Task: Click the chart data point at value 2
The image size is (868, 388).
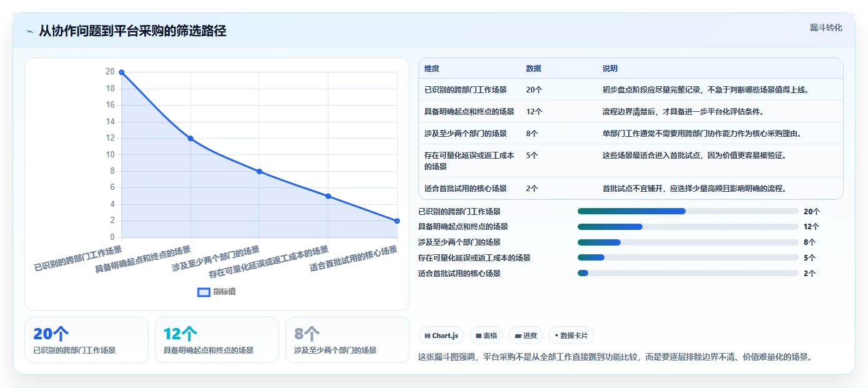Action: point(397,221)
